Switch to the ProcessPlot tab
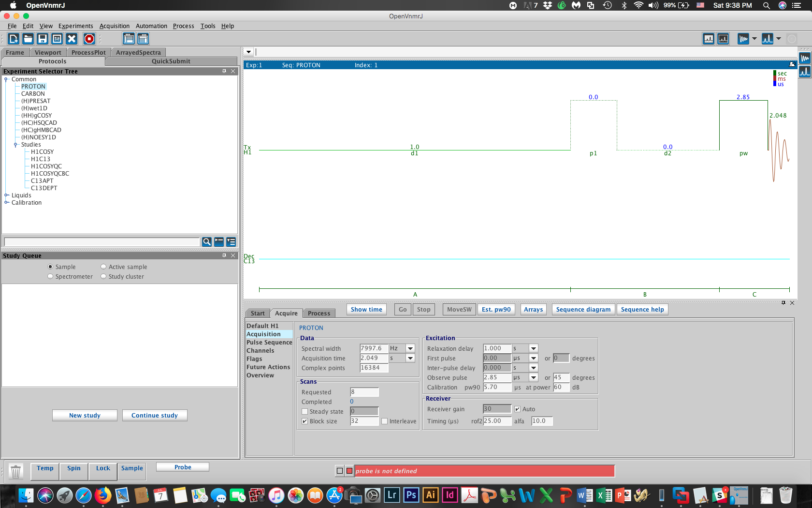The width and height of the screenshot is (812, 508). tap(88, 52)
